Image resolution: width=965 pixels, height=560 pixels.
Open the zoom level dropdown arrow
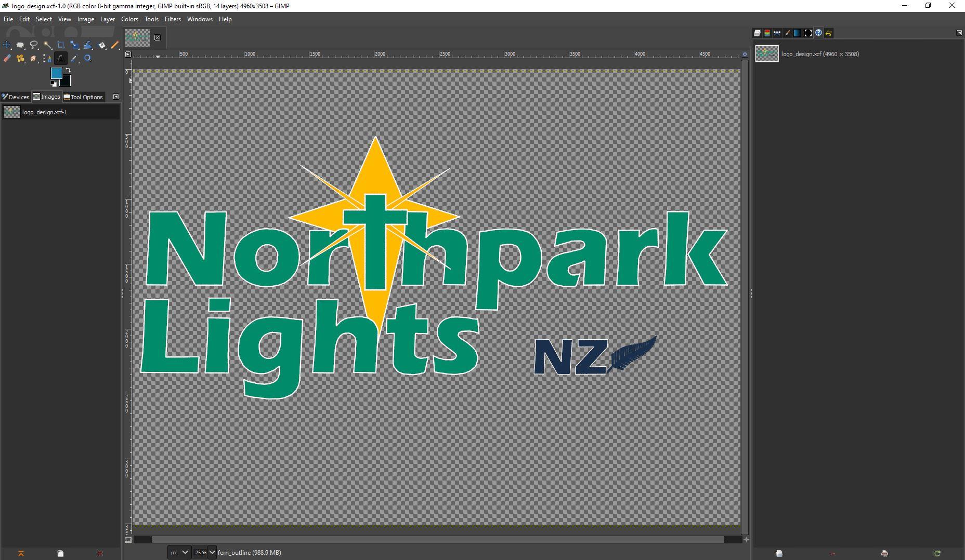coord(212,552)
